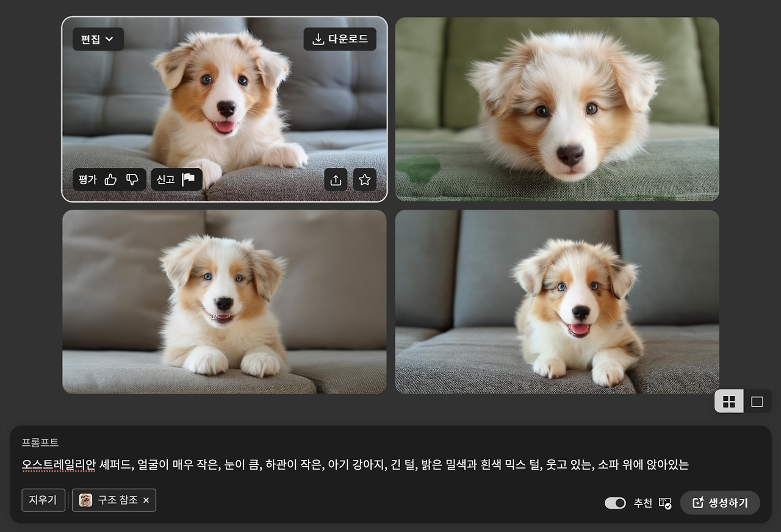Give a thumbs up rating on the selected image

pos(112,179)
